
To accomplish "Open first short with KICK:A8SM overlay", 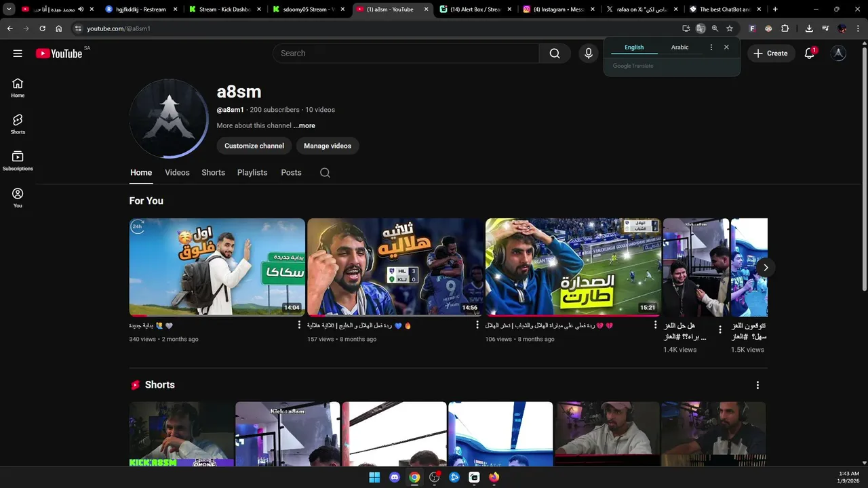I will click(x=181, y=434).
